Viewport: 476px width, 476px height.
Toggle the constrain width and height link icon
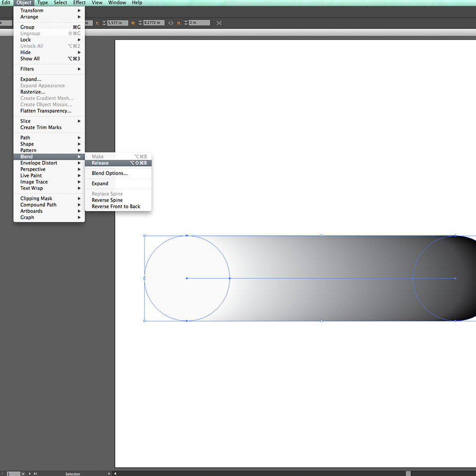point(170,23)
